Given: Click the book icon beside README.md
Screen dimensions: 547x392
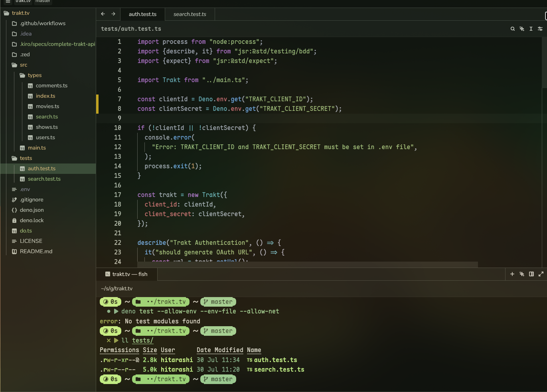Looking at the screenshot, I should (x=14, y=252).
